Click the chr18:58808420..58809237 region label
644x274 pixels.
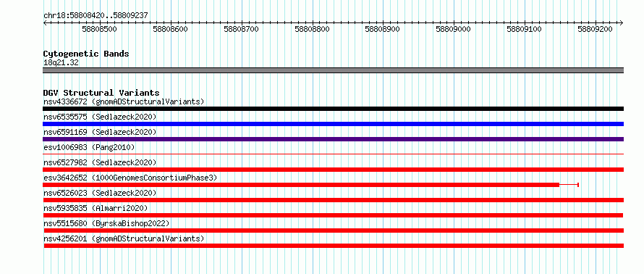coord(96,16)
